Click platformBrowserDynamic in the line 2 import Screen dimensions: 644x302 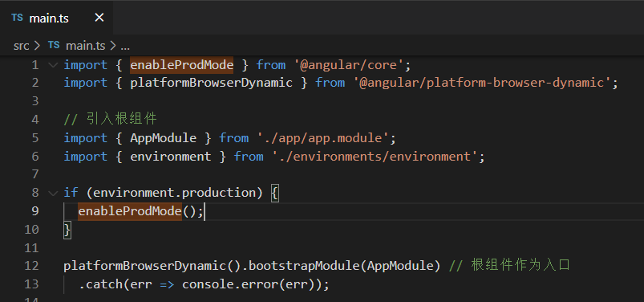click(x=212, y=83)
